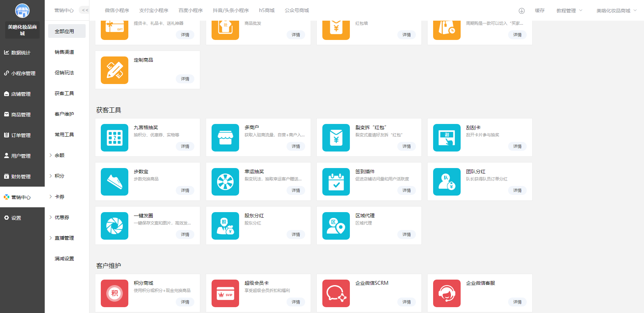Image resolution: width=644 pixels, height=313 pixels.
Task: Click the 九宫格抽奖 grid icon
Action: tap(115, 138)
